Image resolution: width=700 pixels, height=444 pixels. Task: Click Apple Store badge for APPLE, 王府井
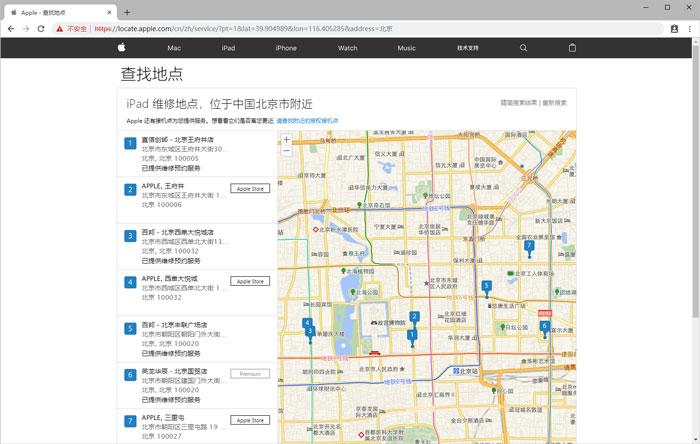pos(250,189)
